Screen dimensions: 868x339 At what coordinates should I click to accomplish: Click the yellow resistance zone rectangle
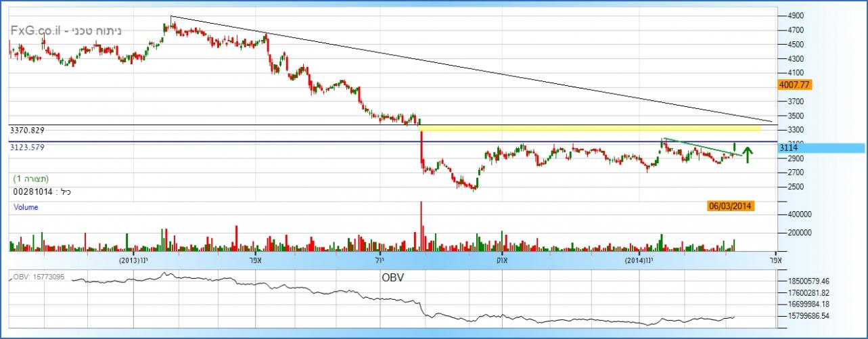589,127
